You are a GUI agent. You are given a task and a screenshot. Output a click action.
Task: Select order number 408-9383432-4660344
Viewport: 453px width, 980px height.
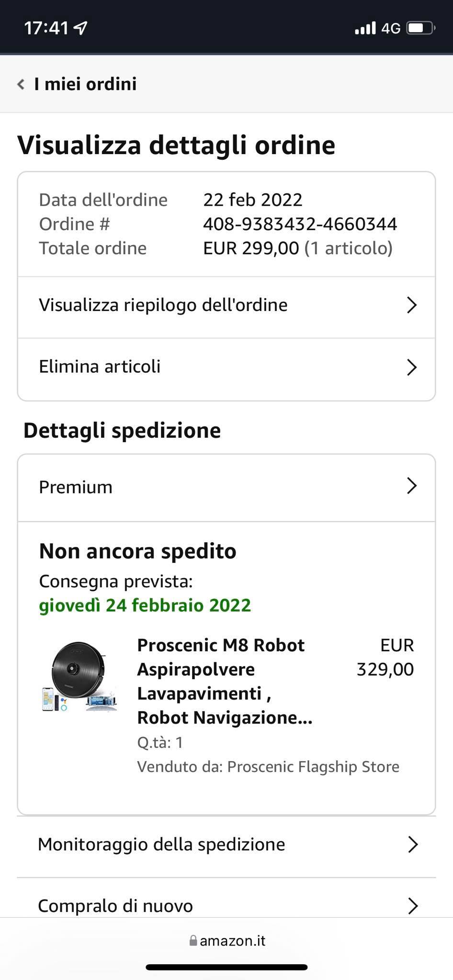tap(300, 224)
